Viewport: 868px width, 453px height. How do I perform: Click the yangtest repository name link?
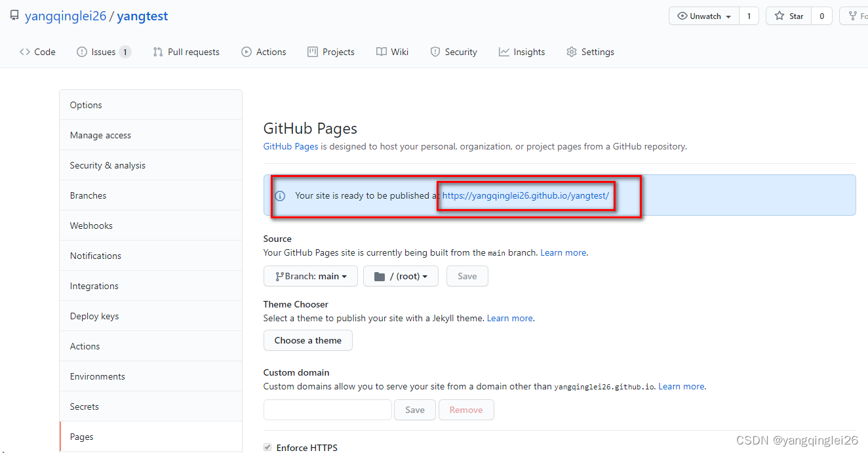click(142, 16)
